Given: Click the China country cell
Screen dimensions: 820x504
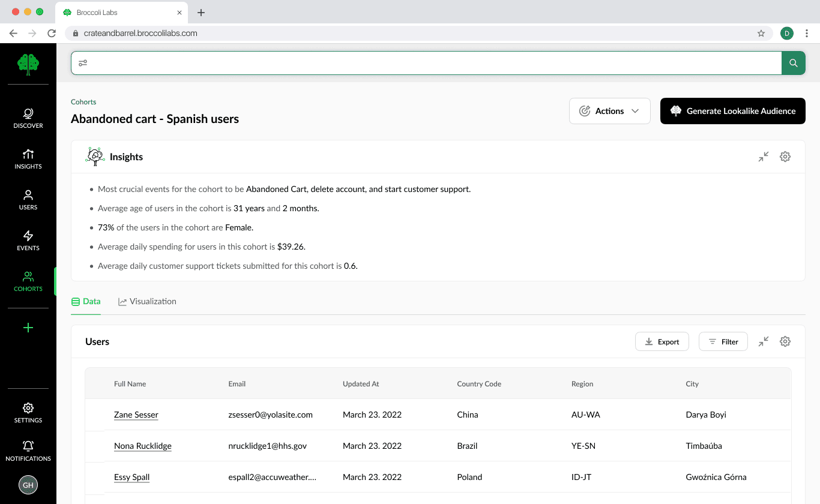Looking at the screenshot, I should tap(468, 415).
